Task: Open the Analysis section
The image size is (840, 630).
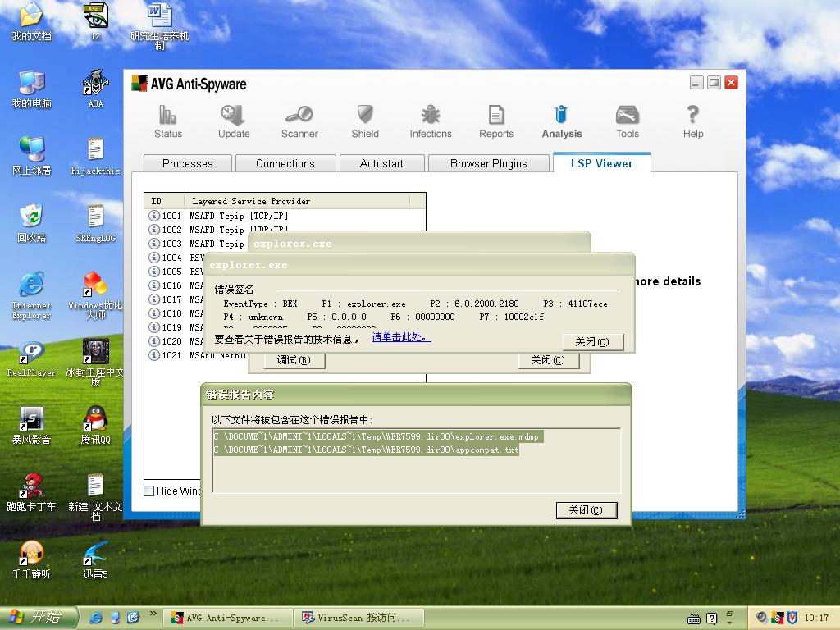Action: 561,121
